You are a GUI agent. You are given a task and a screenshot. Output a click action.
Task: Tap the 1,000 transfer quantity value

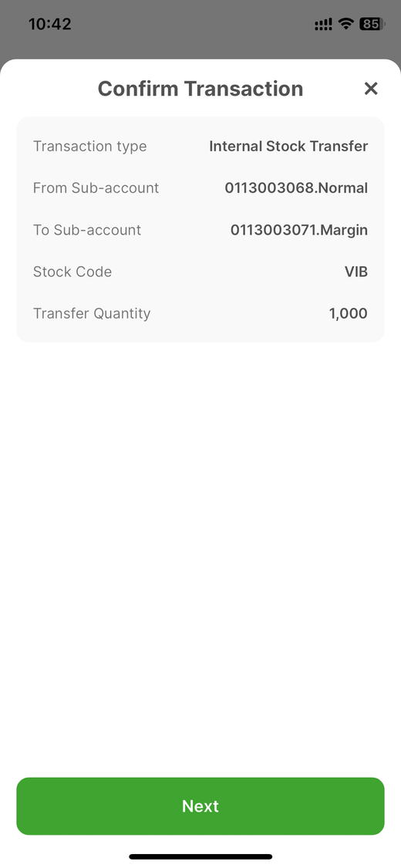pos(348,313)
